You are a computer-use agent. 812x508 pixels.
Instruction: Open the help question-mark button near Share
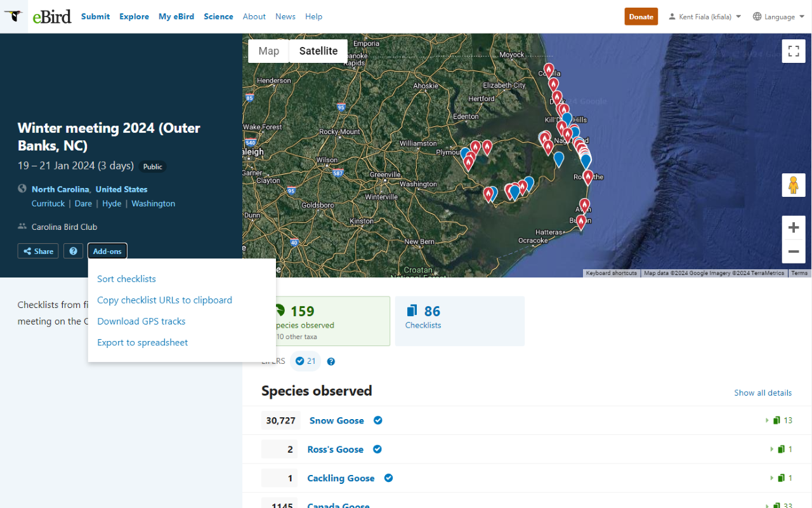73,251
